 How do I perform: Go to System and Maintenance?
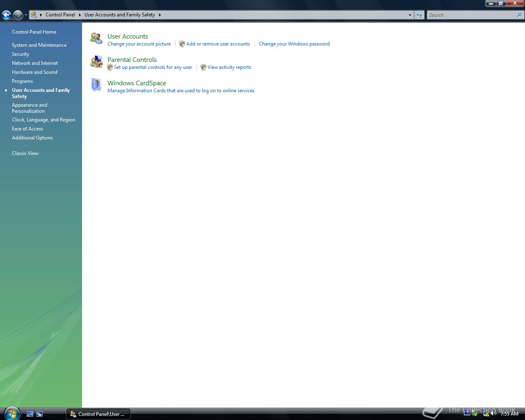[39, 45]
